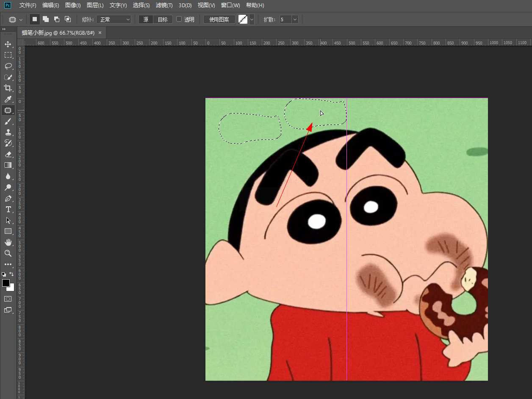Enable the 透明 checkbox
This screenshot has width=532, height=399.
tap(179, 19)
